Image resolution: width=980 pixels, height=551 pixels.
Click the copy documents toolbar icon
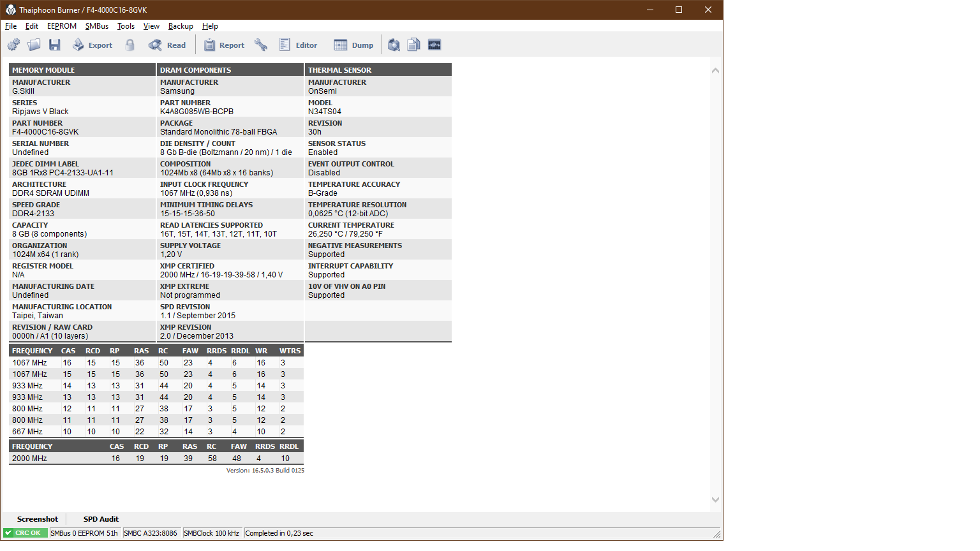[x=414, y=45]
